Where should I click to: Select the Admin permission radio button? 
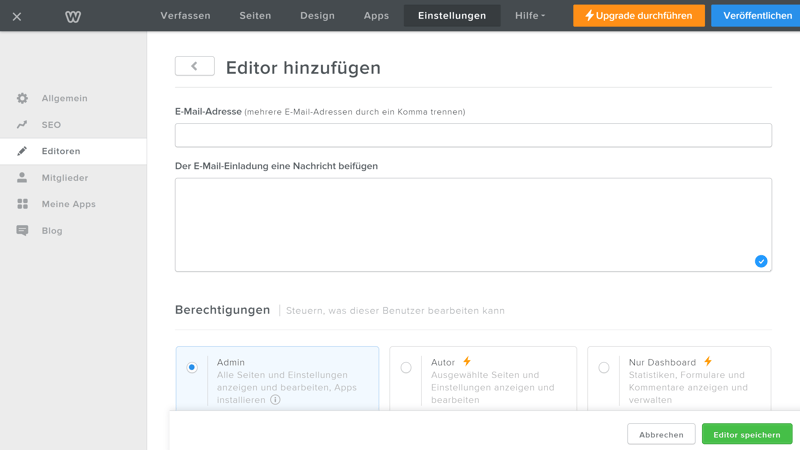coord(192,367)
